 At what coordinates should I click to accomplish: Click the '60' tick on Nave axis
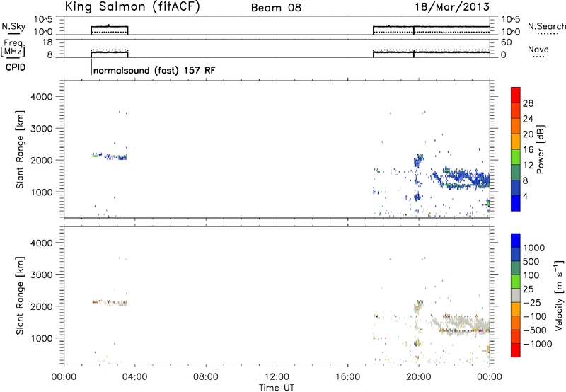click(506, 42)
